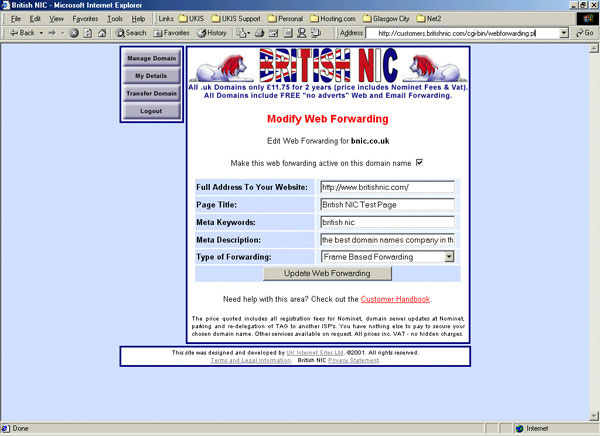
Task: Click the Print toolbar icon
Action: (x=260, y=33)
